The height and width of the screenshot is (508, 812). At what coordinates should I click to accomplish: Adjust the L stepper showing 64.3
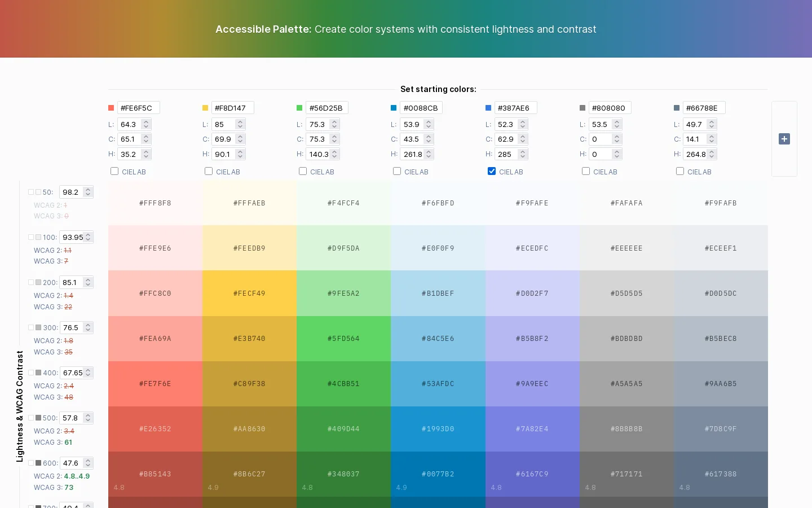(x=146, y=124)
